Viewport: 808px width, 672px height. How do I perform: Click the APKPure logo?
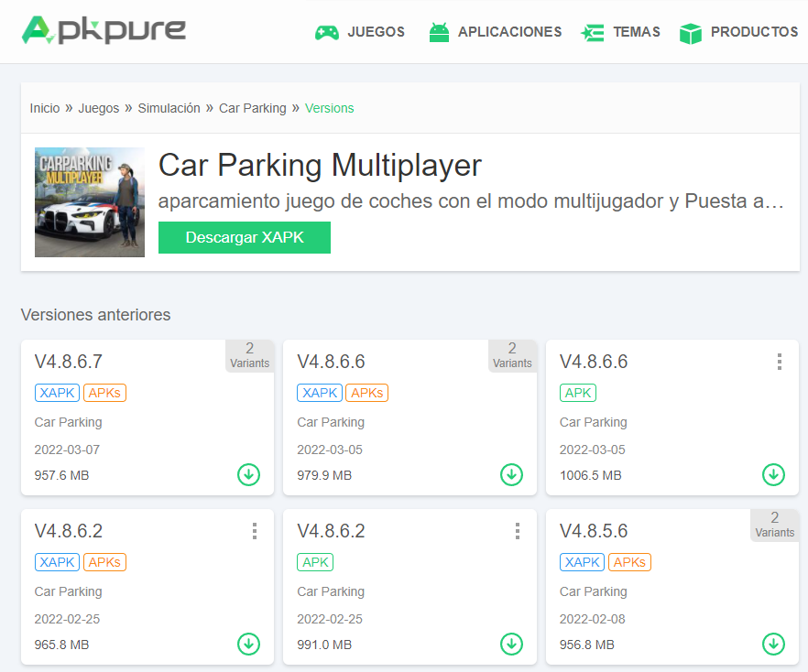[104, 30]
